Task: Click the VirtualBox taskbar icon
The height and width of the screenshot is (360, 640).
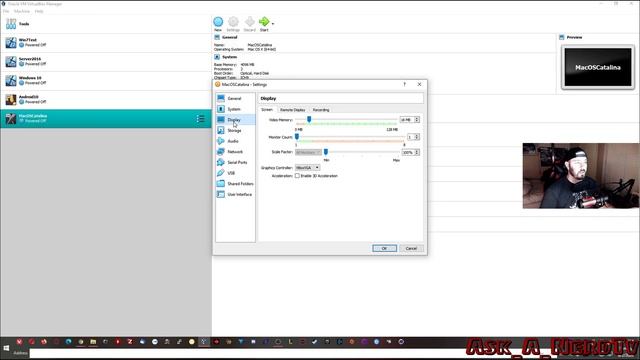Action: (204, 342)
